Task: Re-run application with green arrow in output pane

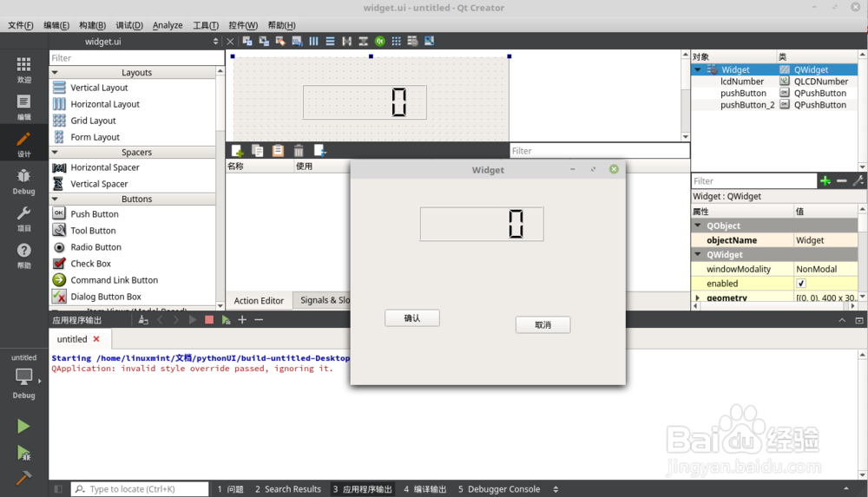Action: pyautogui.click(x=226, y=319)
